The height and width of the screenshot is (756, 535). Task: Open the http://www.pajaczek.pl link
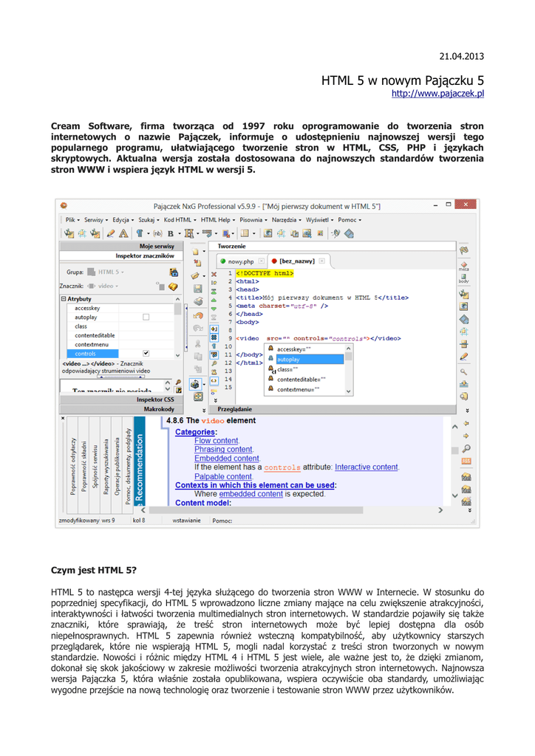pos(437,94)
